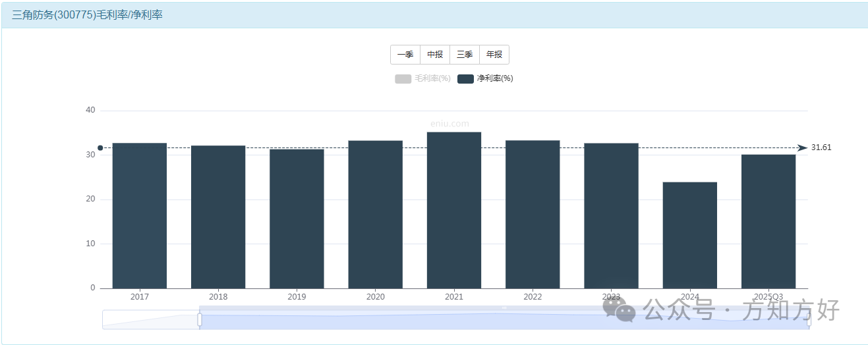Click the 2020 net margin bar
The width and height of the screenshot is (868, 345).
tap(375, 215)
